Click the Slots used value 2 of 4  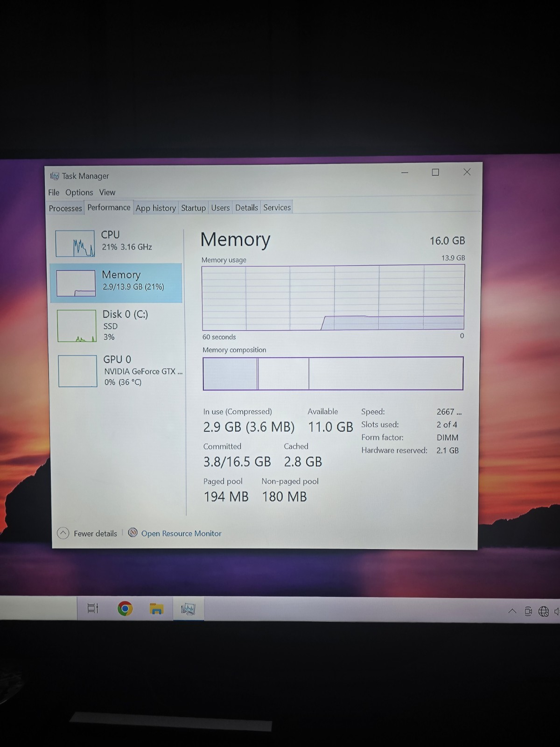tap(447, 424)
